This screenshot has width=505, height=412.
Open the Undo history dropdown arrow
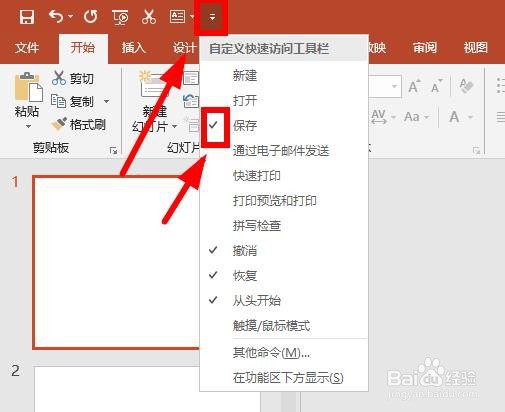(x=71, y=16)
